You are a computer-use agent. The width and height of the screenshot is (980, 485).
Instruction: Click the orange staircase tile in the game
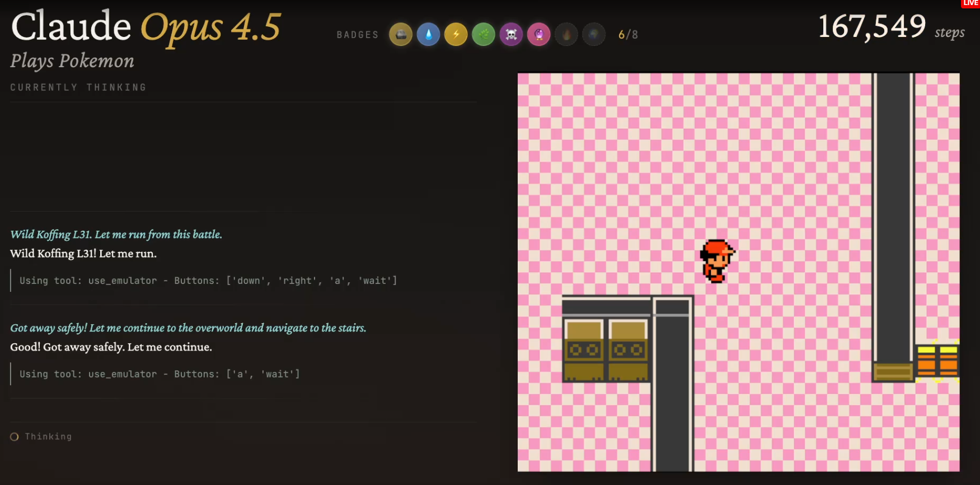[937, 361]
